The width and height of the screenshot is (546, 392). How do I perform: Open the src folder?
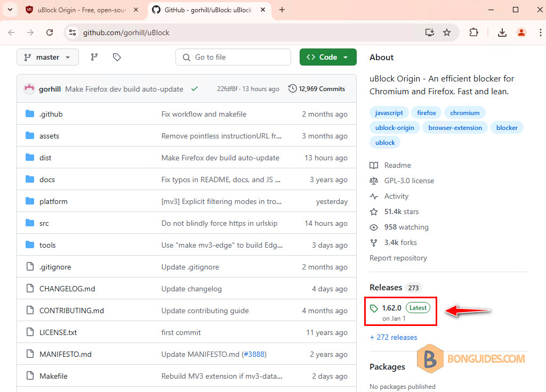pos(44,223)
